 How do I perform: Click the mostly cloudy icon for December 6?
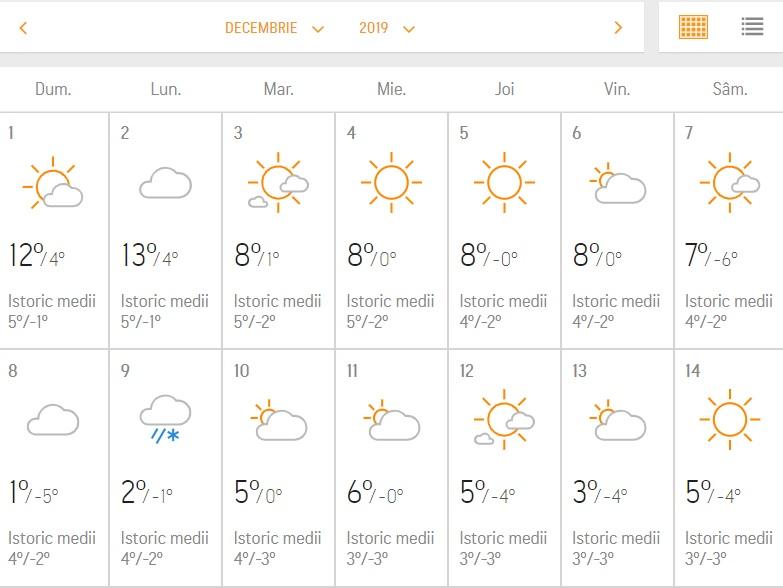pos(617,185)
